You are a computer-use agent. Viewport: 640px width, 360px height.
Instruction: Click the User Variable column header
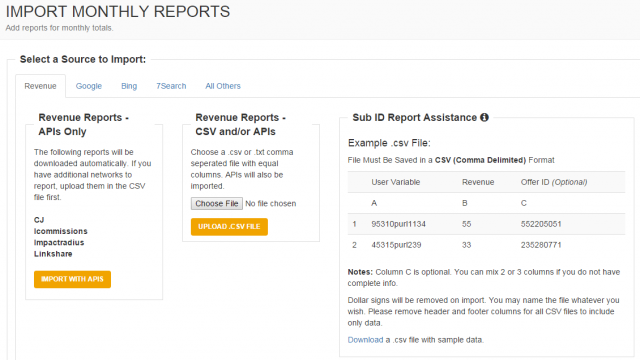(396, 182)
